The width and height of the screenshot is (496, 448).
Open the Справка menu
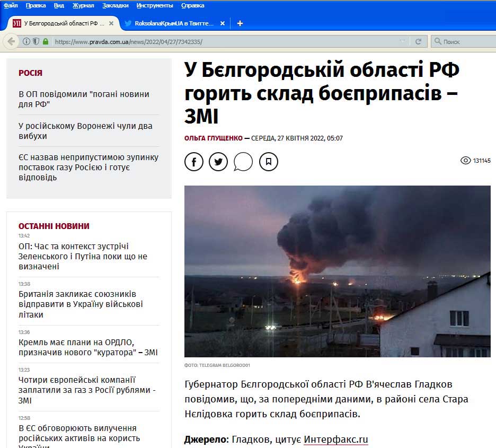point(193,5)
